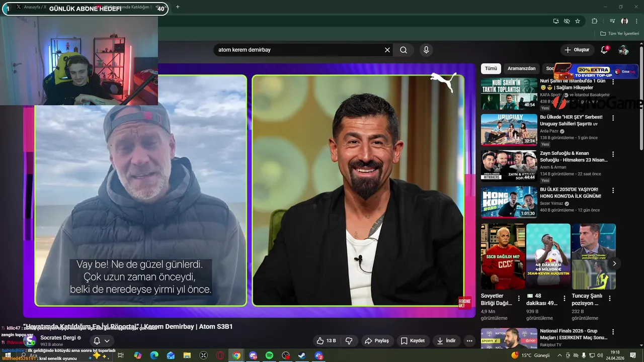
Task: Open Socrates Dergi channel link
Action: click(58, 338)
